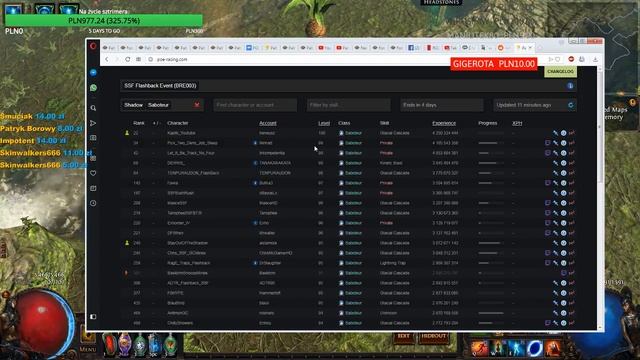Viewport: 640px width, 360px height.
Task: Sort ladder by Account column
Action: click(x=268, y=123)
